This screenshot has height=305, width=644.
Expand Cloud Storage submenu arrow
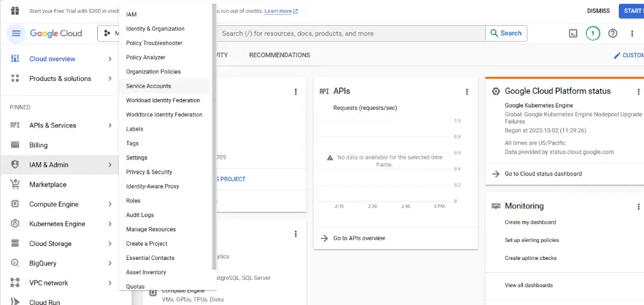(x=109, y=243)
